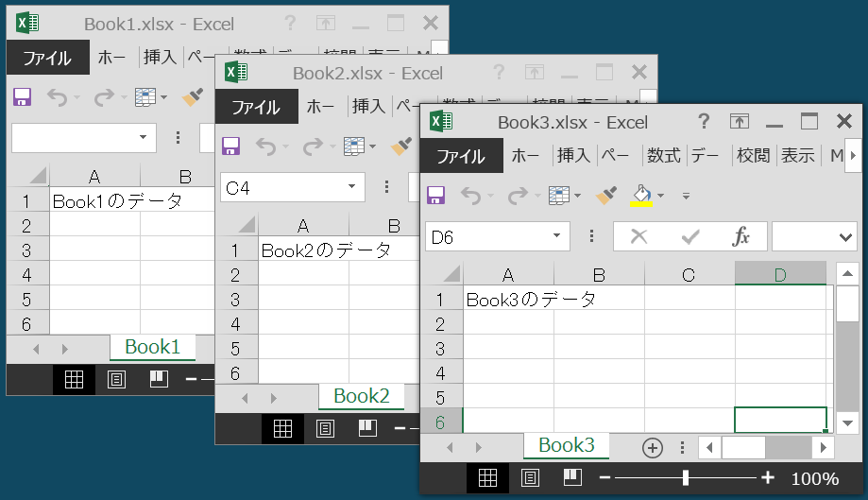This screenshot has width=868, height=500.
Task: Open the ファイル tab in Book3
Action: coord(461,156)
